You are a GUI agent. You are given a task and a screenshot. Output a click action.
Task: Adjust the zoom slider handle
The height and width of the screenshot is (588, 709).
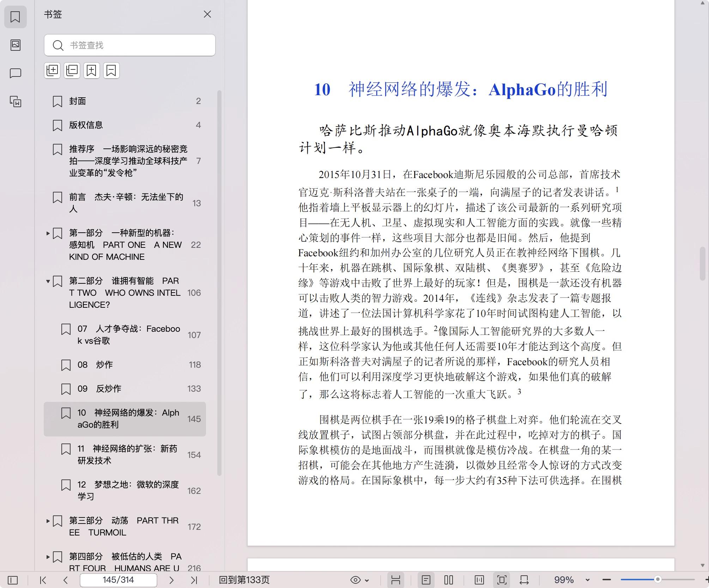[658, 580]
